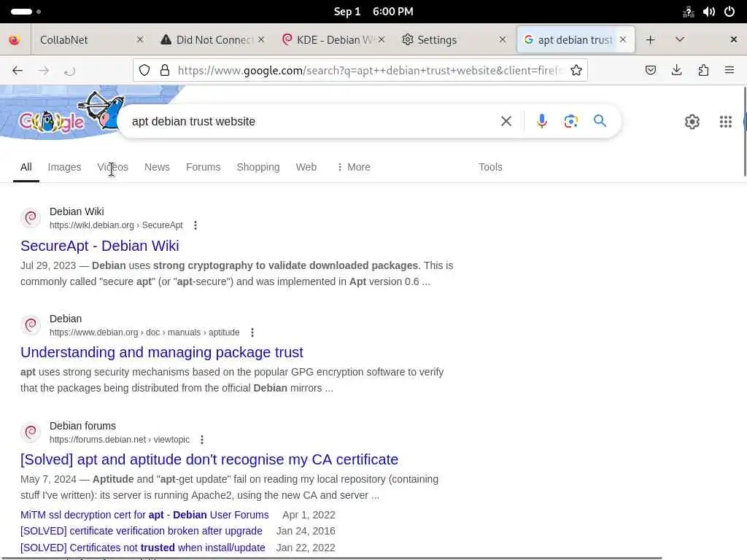The image size is (747, 560).
Task: Open the Pocket save icon
Action: point(650,71)
